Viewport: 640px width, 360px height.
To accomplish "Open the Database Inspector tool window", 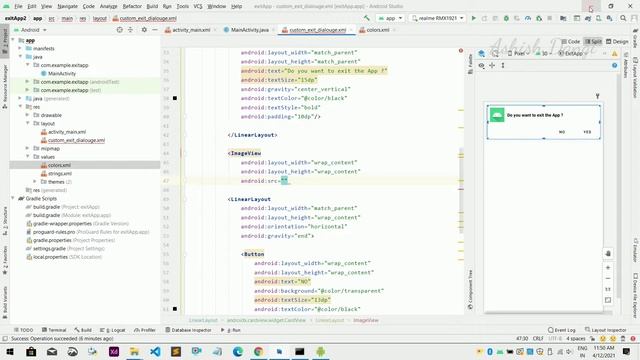I will coord(188,330).
